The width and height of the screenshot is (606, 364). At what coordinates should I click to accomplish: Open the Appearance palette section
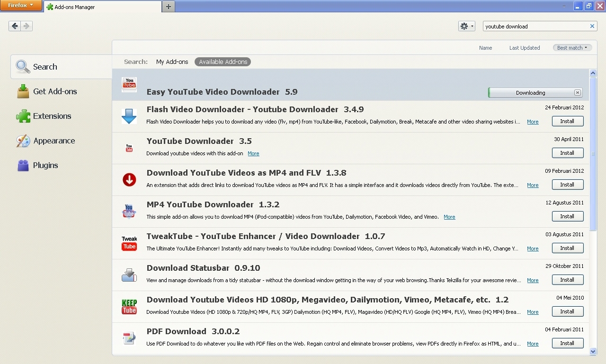coord(61,141)
